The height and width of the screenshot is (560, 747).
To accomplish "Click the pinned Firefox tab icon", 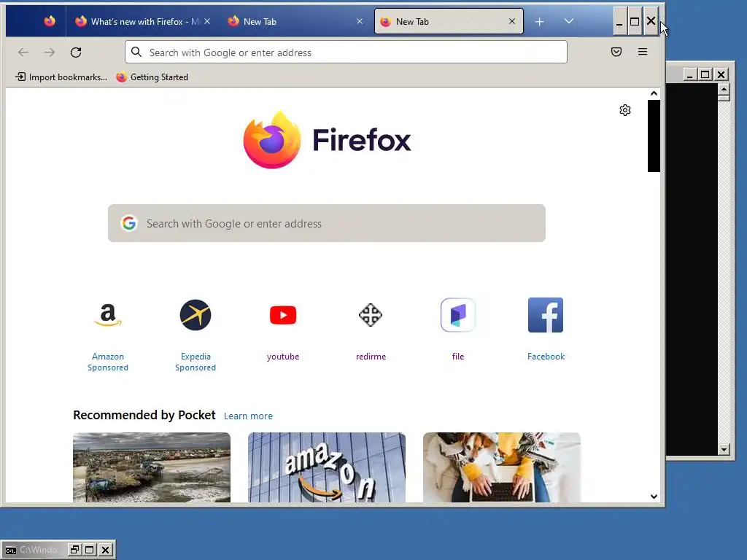I will pos(49,21).
